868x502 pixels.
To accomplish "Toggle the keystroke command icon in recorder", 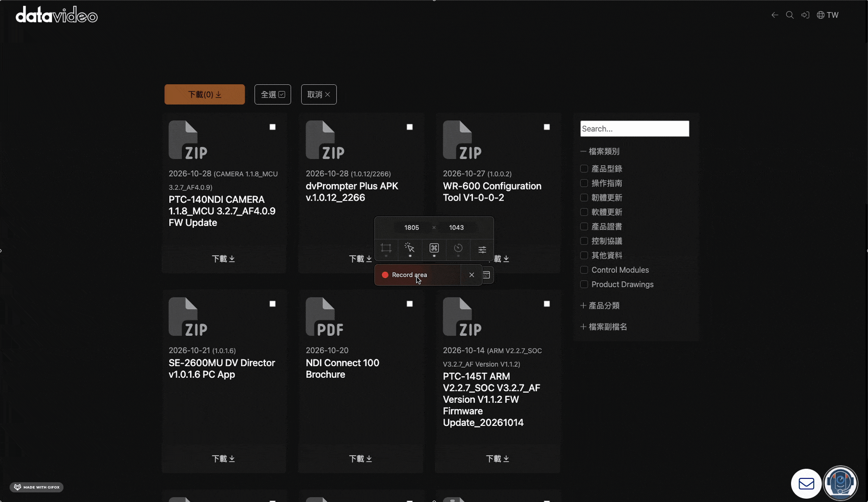I will (434, 248).
